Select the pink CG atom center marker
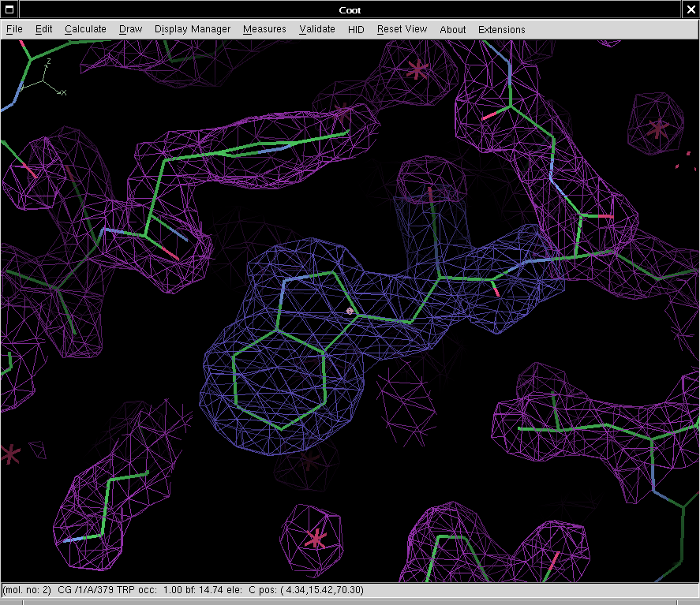This screenshot has height=605, width=700. (x=350, y=312)
